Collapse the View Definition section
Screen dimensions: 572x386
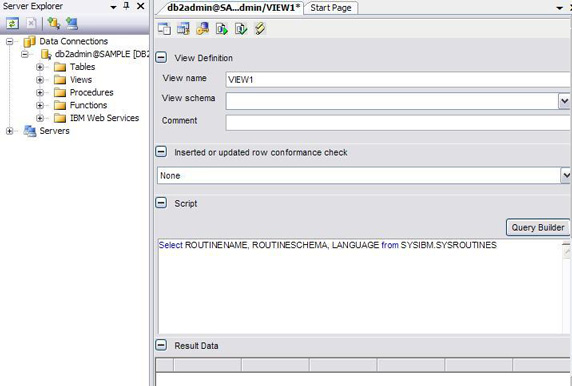161,57
